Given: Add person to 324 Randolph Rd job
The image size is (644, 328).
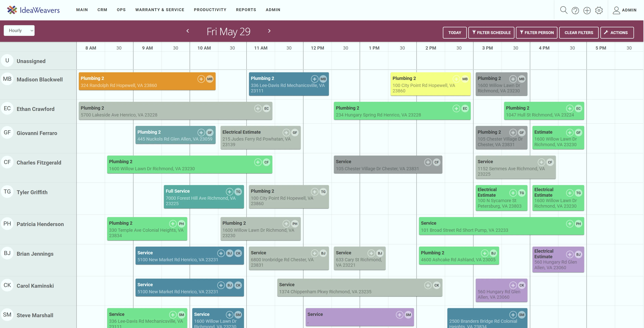Looking at the screenshot, I should (x=201, y=79).
